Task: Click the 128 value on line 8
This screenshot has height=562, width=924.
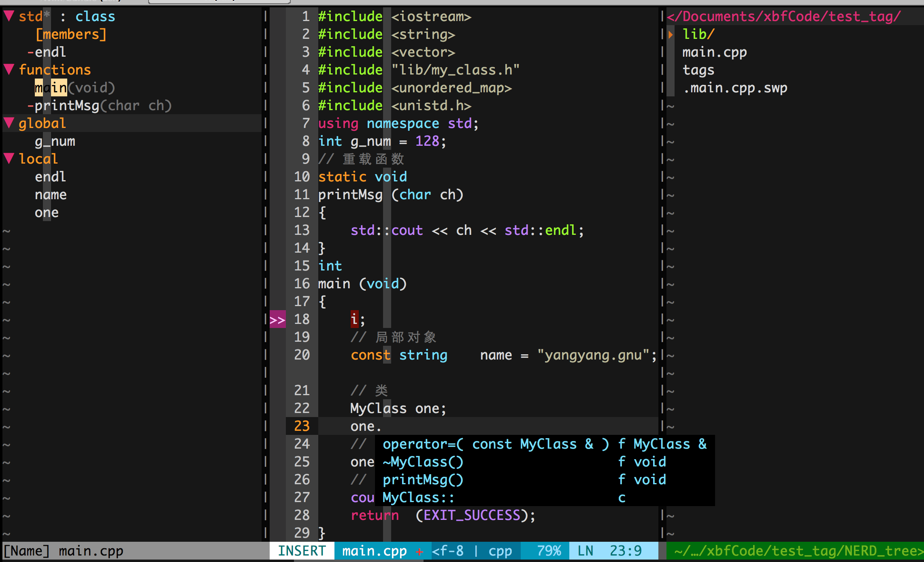Action: click(427, 141)
